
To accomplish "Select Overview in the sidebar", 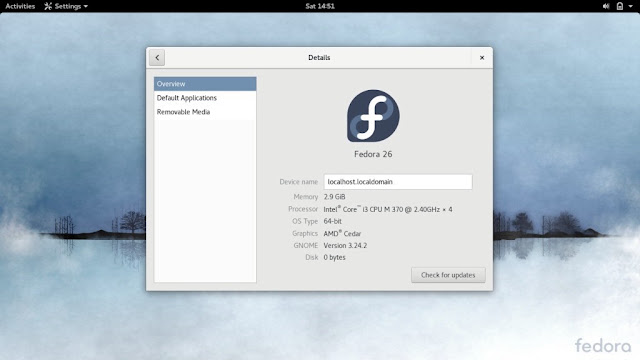I will (x=205, y=84).
